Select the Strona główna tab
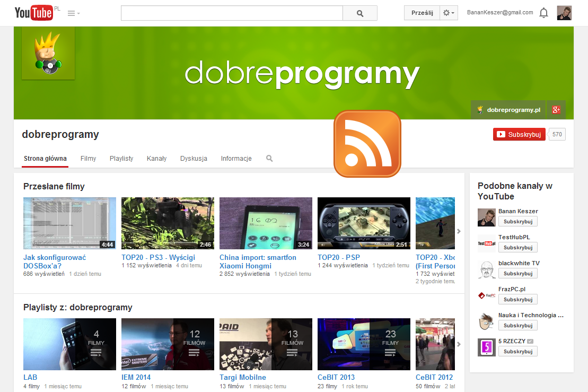Screen dimensions: 588x392 (45, 158)
